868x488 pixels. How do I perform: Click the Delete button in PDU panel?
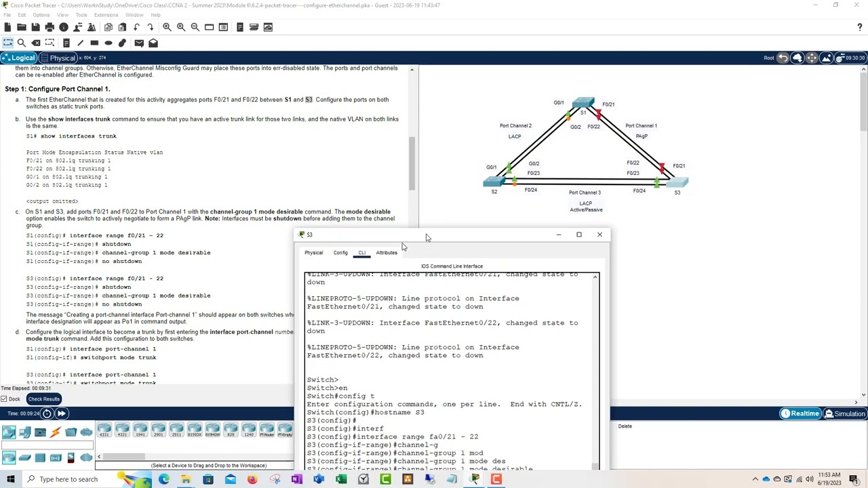click(x=625, y=426)
